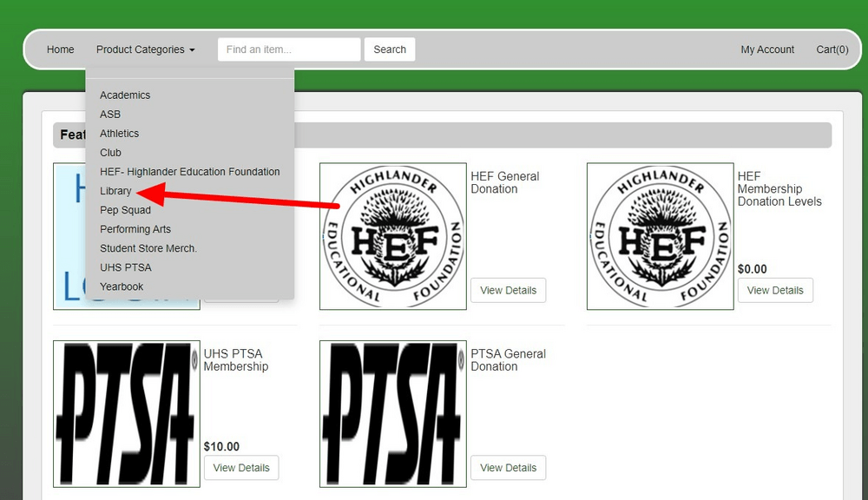Select the Pep Squad category
This screenshot has height=500, width=868.
point(125,210)
